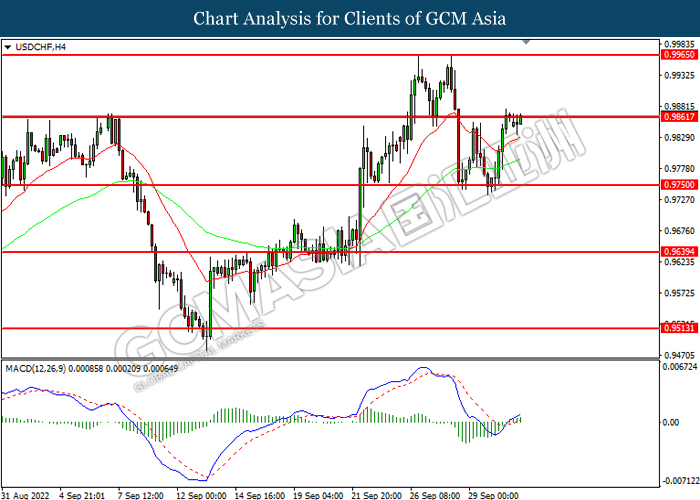Click the 0.94705 price axis value

pyautogui.click(x=679, y=355)
